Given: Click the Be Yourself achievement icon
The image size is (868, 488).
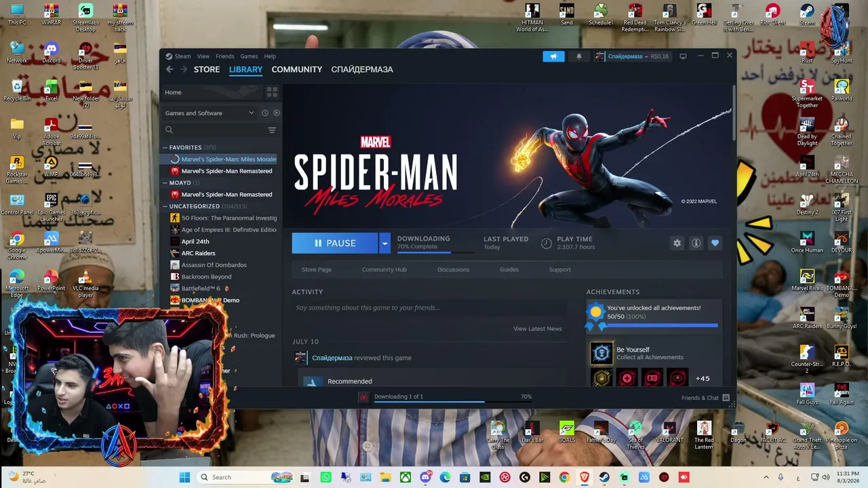Looking at the screenshot, I should [x=601, y=352].
